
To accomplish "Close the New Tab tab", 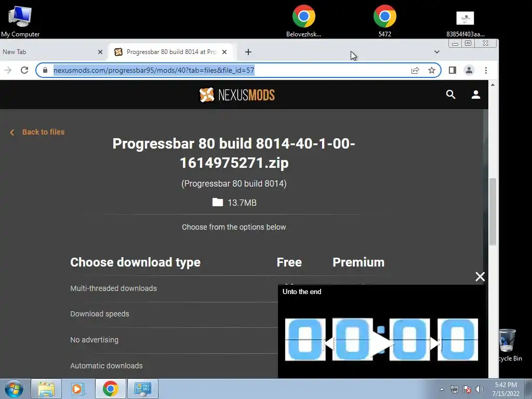I will (100, 52).
